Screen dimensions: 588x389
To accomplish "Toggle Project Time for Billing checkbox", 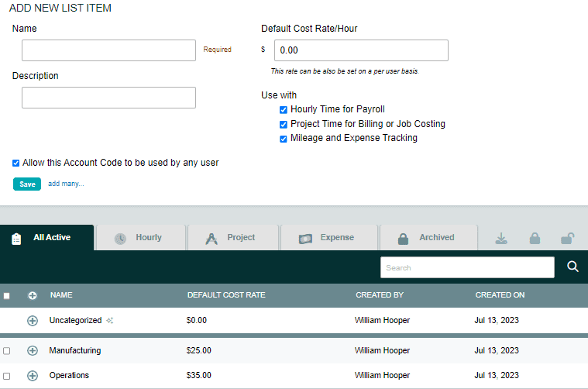I will coord(284,124).
